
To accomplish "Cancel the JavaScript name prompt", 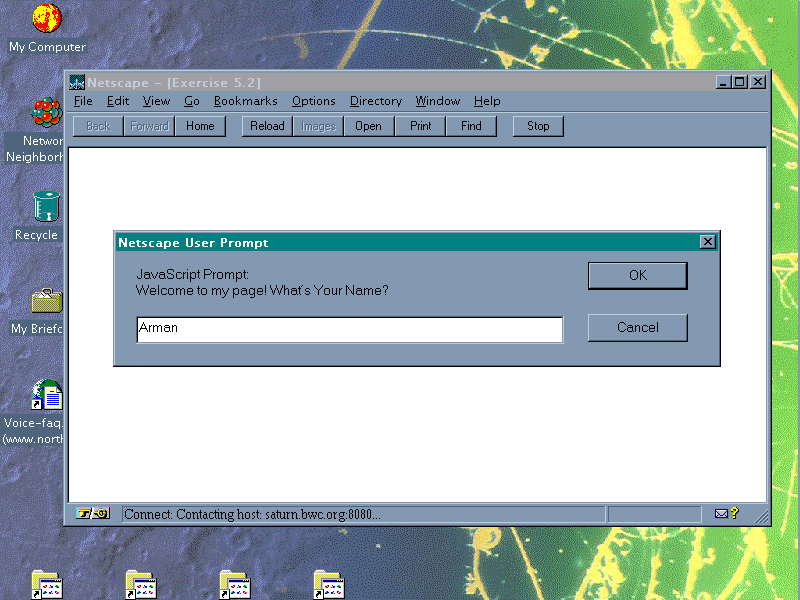I will pos(637,327).
